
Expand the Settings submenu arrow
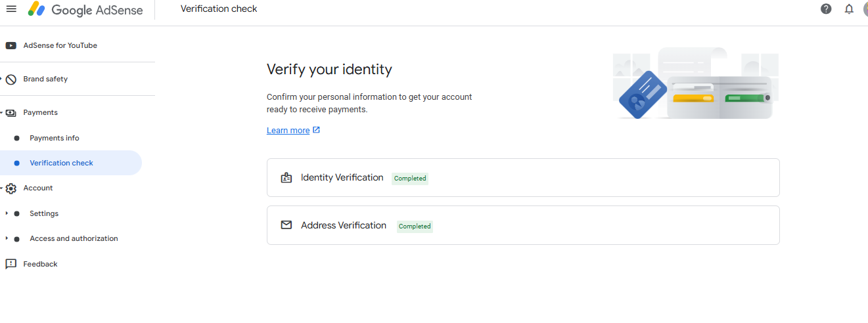pyautogui.click(x=7, y=213)
